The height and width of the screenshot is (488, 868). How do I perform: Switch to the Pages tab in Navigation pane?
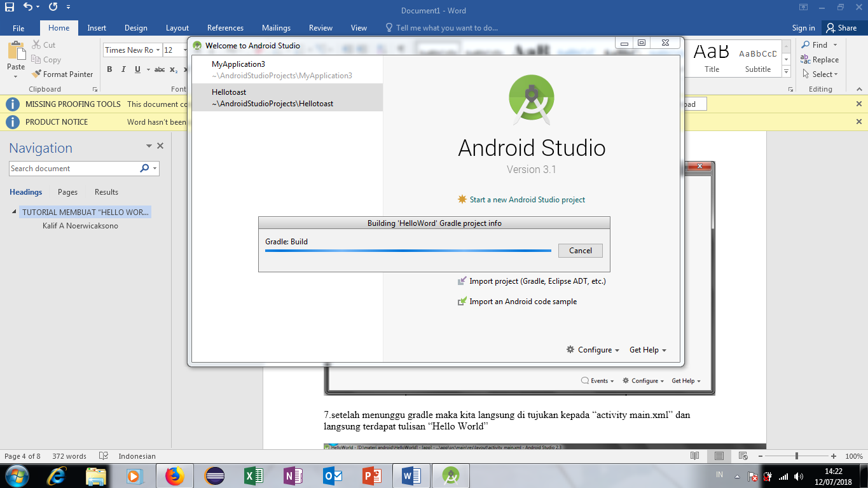(67, 192)
